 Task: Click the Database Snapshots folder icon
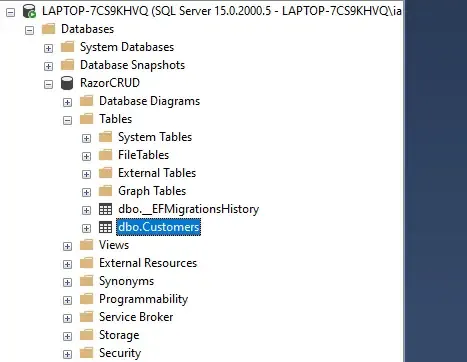[x=67, y=65]
